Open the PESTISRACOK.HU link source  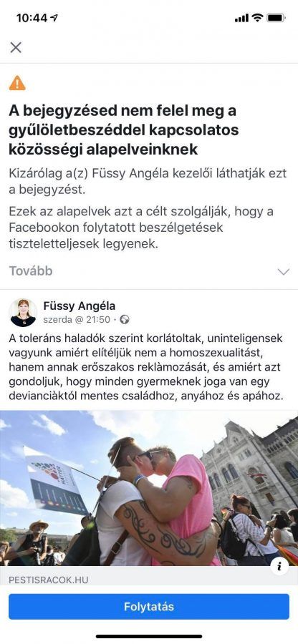pyautogui.click(x=49, y=580)
